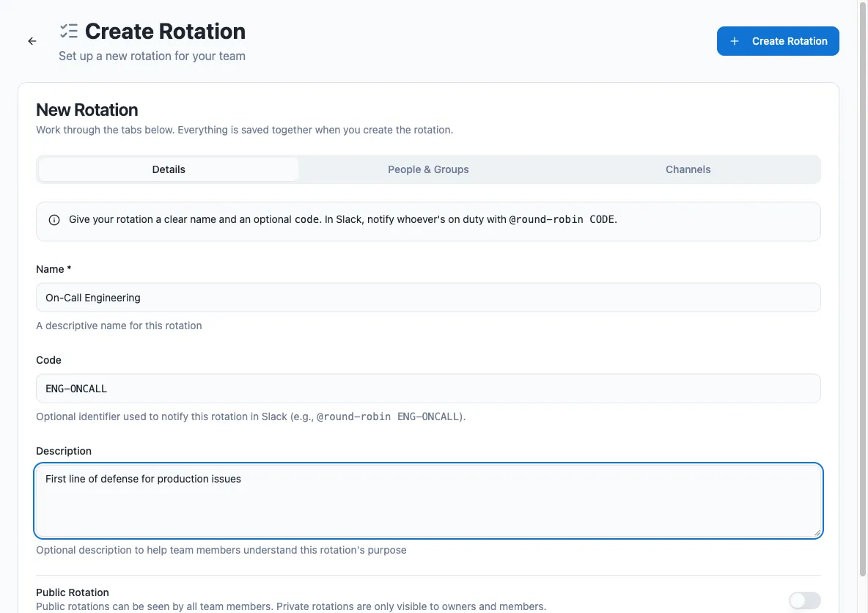
Task: Switch to the Details tab
Action: 169,169
